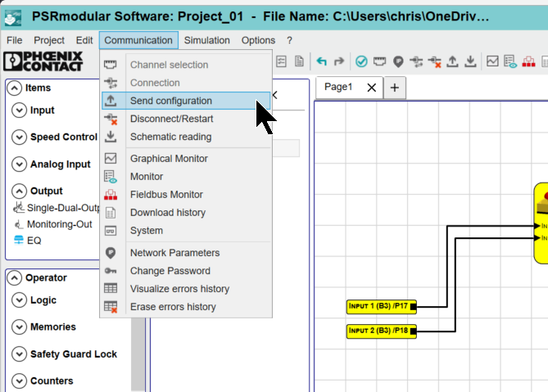
Task: Click the redo arrow in the toolbar
Action: click(x=339, y=61)
